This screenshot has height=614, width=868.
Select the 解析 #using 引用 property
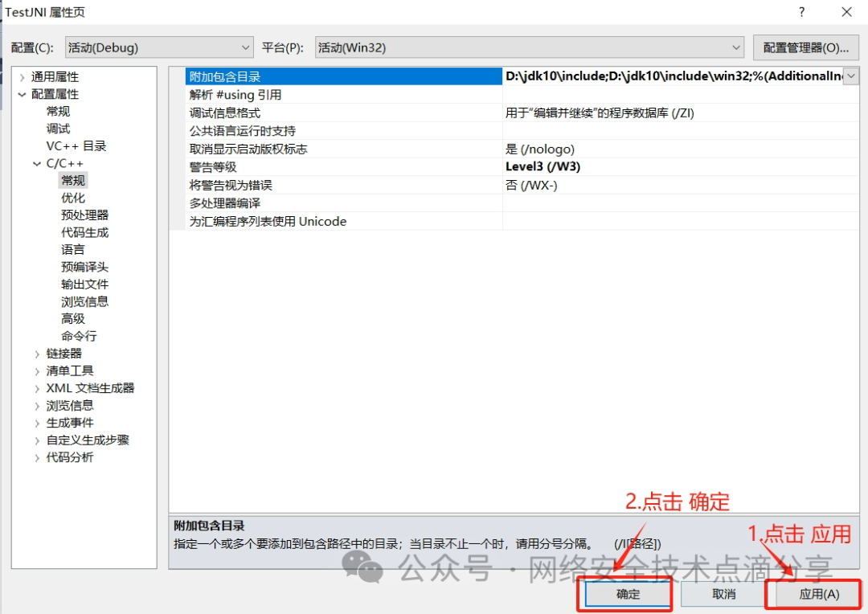click(x=344, y=95)
